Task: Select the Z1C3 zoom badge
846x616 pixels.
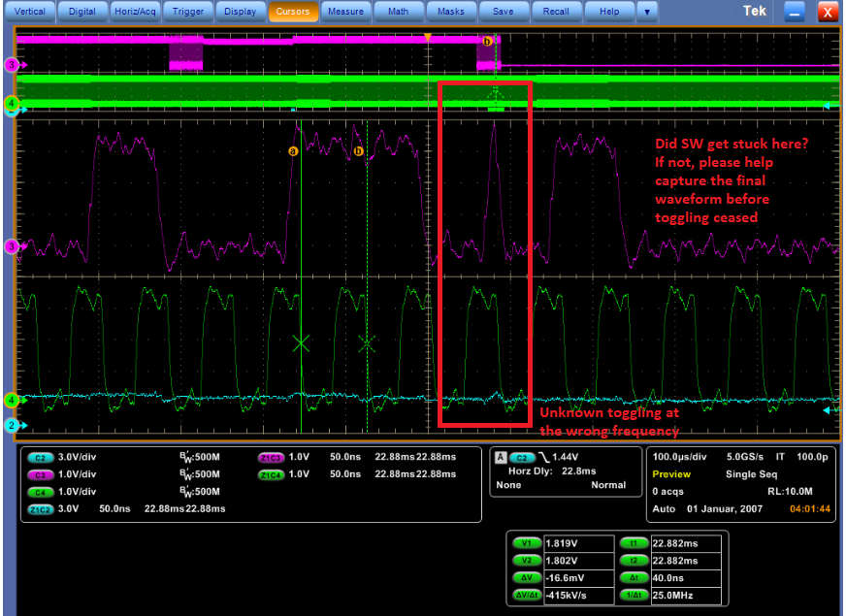Action: pos(272,457)
